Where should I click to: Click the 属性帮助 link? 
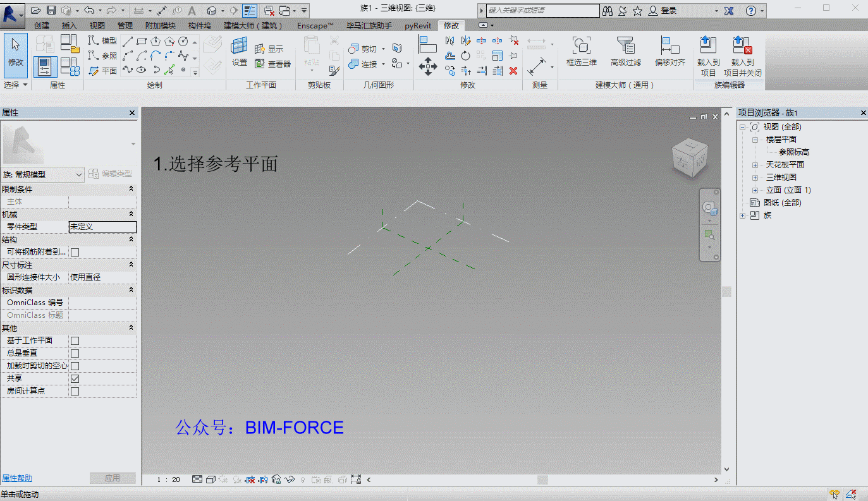[x=17, y=478]
